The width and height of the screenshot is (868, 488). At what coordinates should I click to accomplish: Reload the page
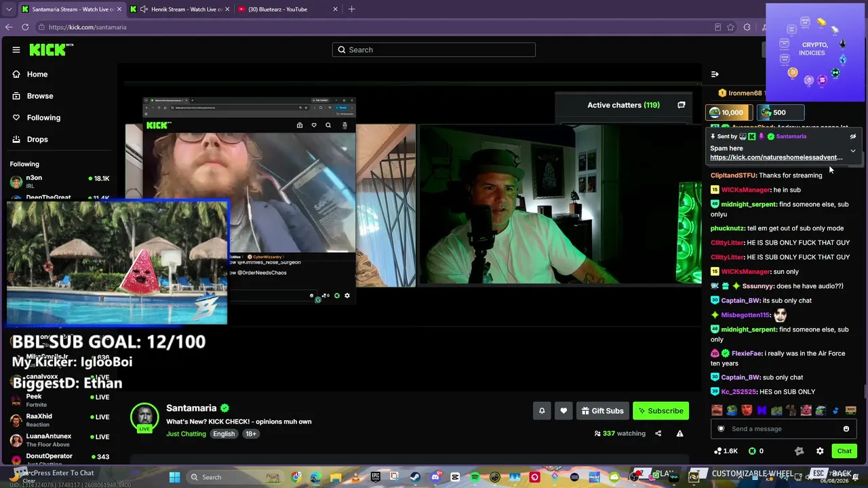pos(25,27)
